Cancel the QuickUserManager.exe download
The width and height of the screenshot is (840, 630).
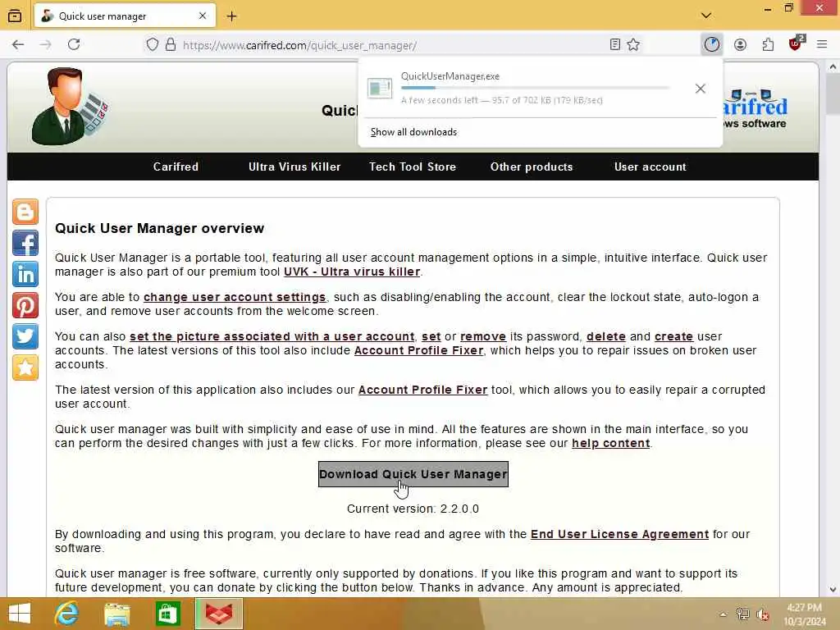[700, 89]
